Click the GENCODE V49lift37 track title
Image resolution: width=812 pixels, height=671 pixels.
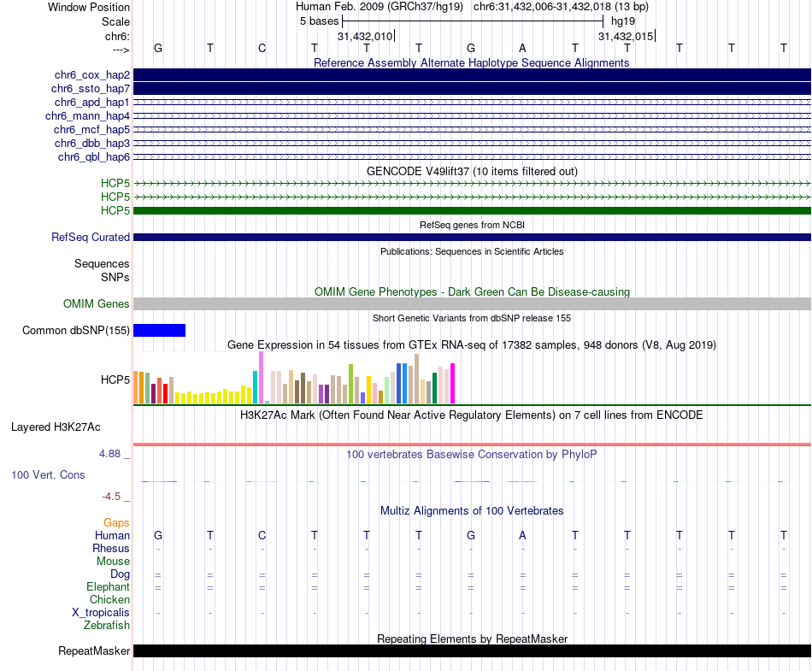(x=472, y=171)
